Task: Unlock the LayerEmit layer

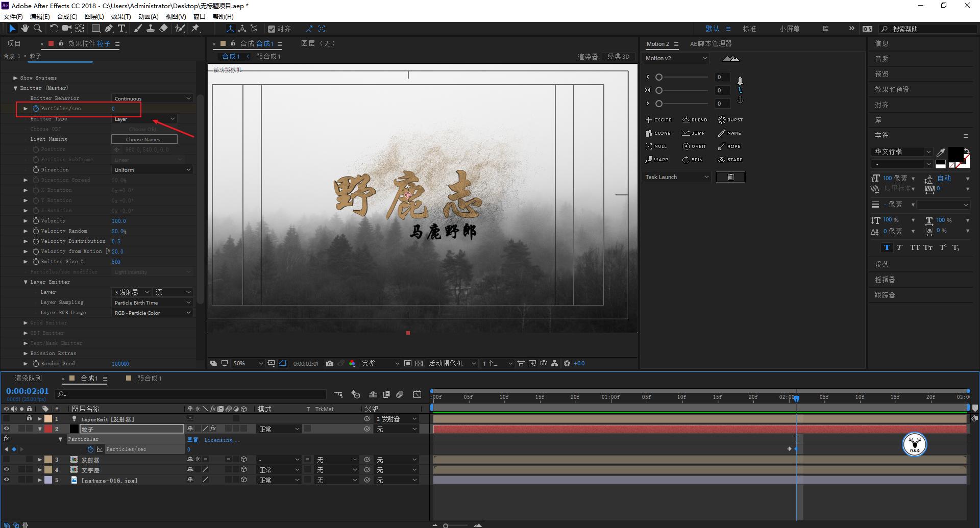Action: click(29, 418)
